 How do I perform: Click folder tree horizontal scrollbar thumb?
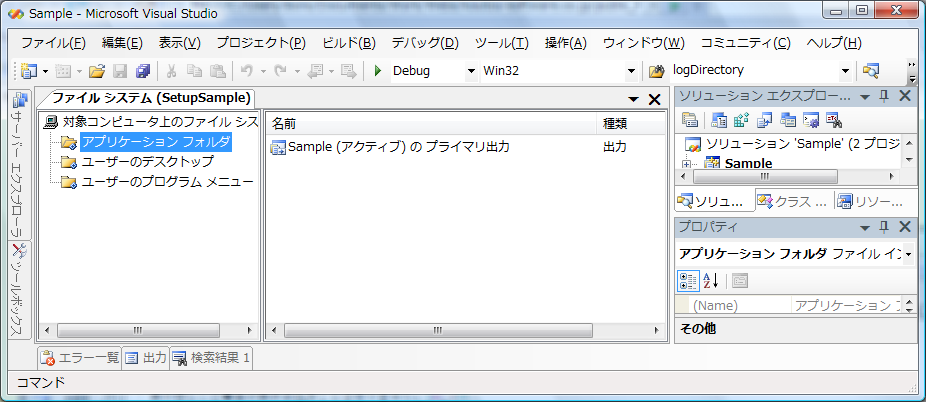[x=138, y=330]
